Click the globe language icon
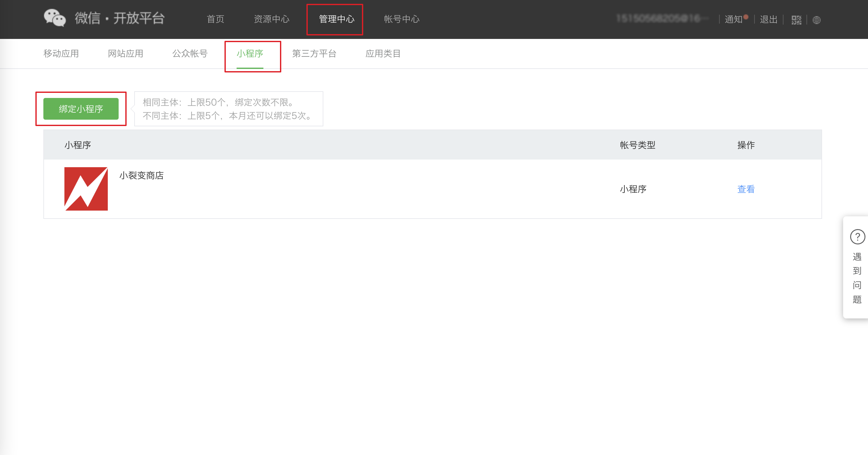 (816, 20)
